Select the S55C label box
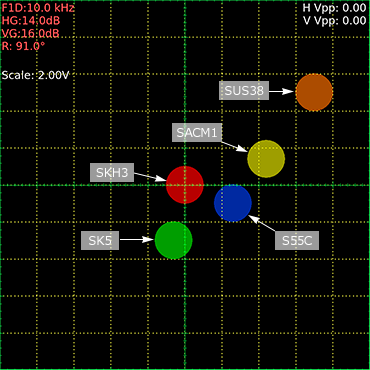The image size is (370, 370). pyautogui.click(x=297, y=240)
